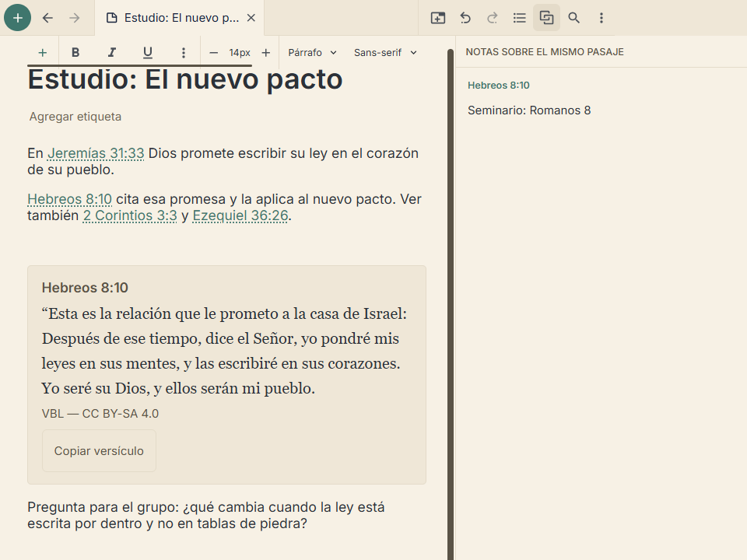Open the Hebreos 8:10 link in the paragraph
The height and width of the screenshot is (560, 747).
[x=69, y=199]
